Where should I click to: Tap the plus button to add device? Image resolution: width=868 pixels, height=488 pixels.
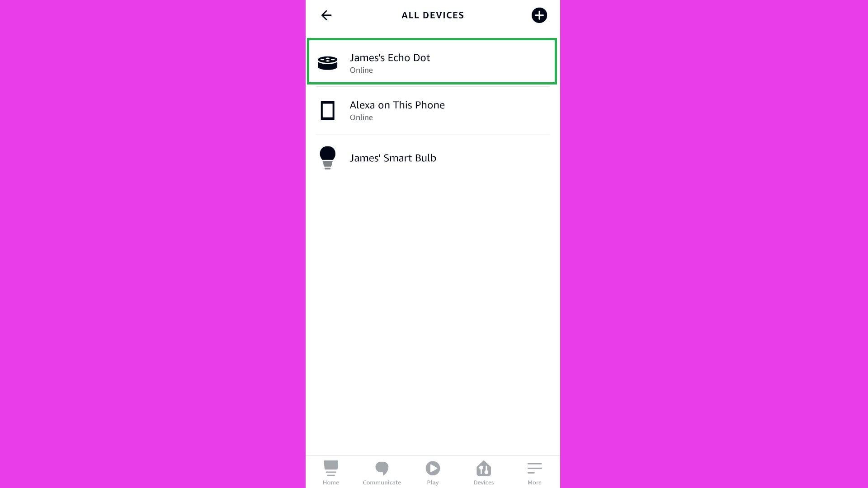tap(539, 15)
